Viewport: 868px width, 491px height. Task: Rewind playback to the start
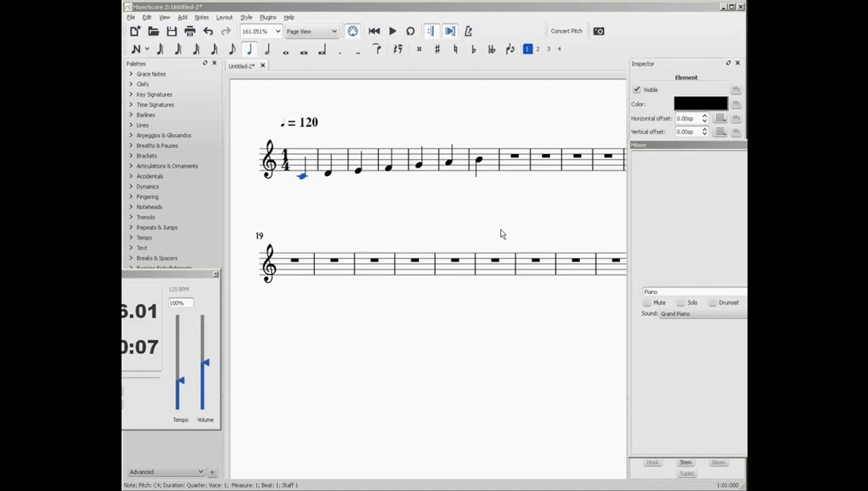tap(374, 31)
